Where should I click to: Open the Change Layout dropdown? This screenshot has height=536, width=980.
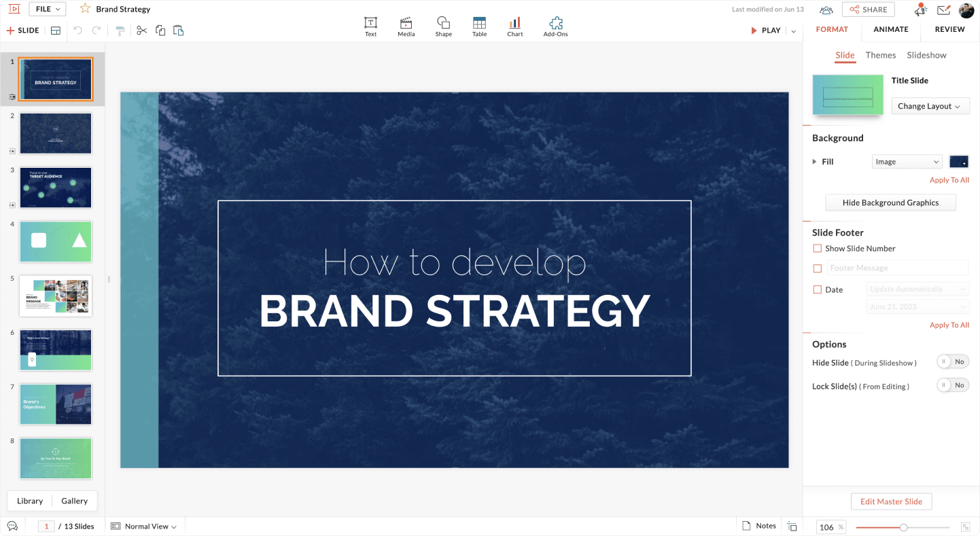click(930, 106)
